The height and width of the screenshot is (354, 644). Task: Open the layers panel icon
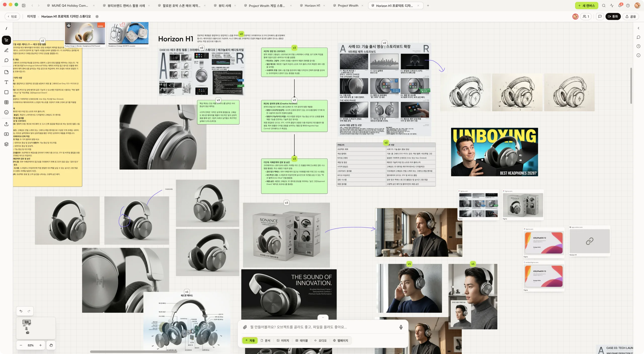click(7, 144)
